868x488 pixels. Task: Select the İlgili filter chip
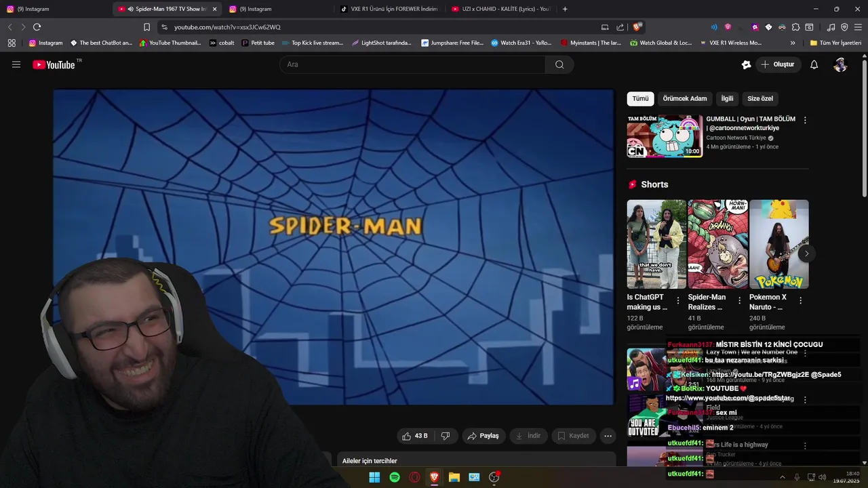tap(727, 98)
